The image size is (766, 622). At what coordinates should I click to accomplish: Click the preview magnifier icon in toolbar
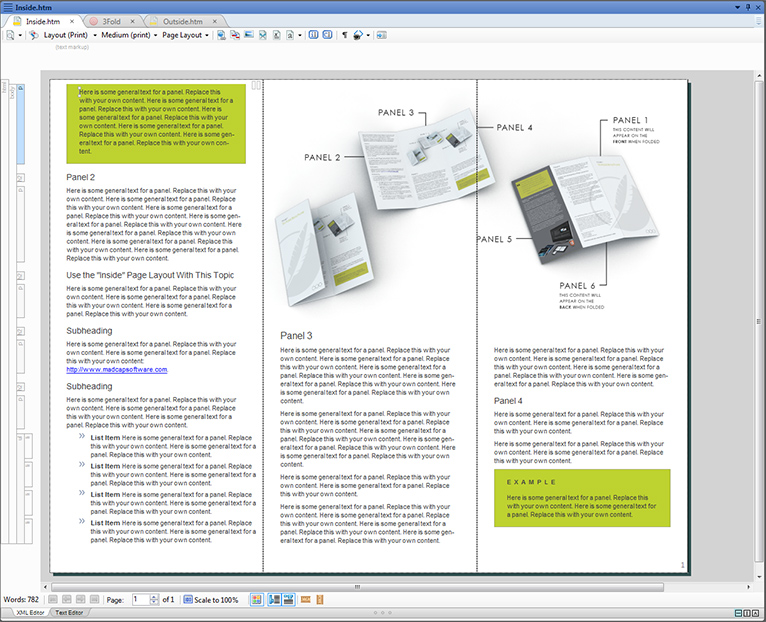pos(10,35)
